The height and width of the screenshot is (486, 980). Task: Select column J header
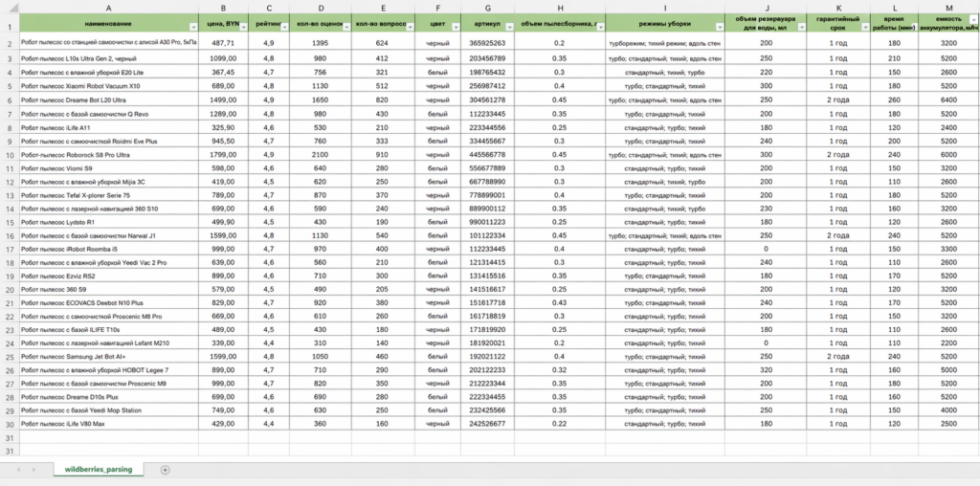767,8
